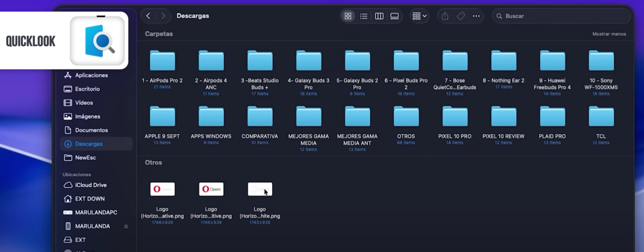This screenshot has width=644, height=252.
Task: Open the group-by dropdown in toolbar
Action: pyautogui.click(x=419, y=16)
